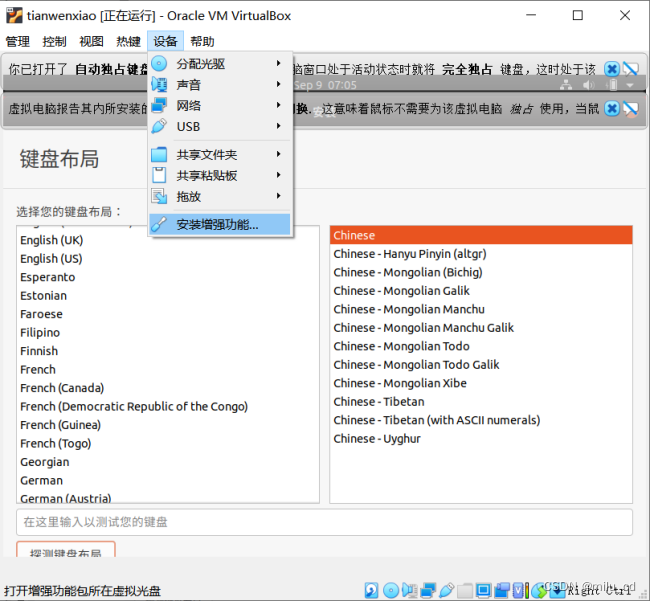Screen dimensions: 651x602
Task: Click the drag-and-drop icon beside 拖放
Action: coord(159,196)
